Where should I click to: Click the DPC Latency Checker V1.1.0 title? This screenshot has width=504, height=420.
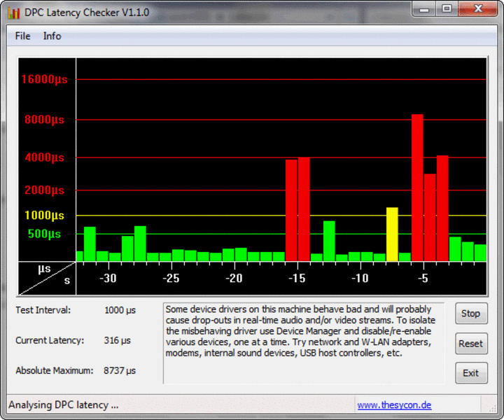87,13
